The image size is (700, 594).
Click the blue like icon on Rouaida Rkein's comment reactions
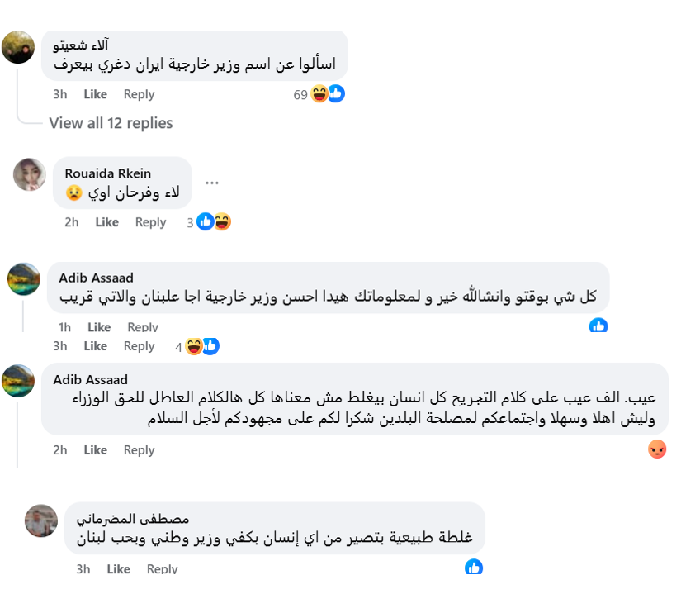[x=204, y=221]
